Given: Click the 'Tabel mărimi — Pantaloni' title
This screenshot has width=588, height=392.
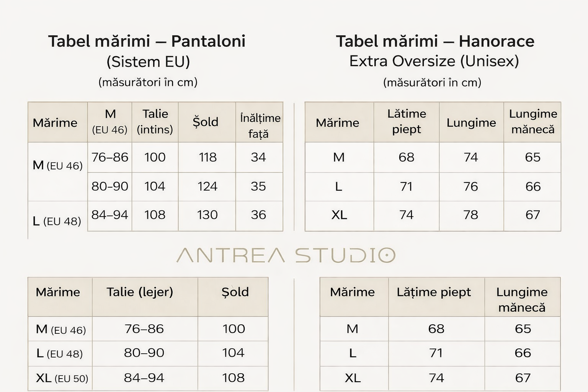Looking at the screenshot, I should tap(147, 41).
